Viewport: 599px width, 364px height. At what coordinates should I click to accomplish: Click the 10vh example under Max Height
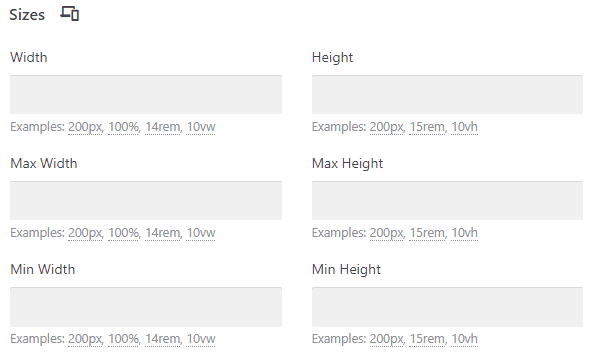(x=465, y=233)
